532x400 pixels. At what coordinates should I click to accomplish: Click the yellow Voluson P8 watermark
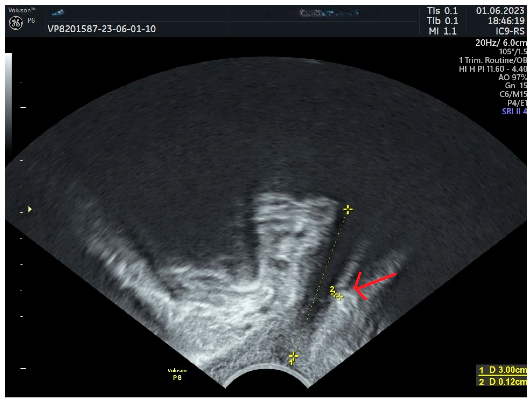[177, 374]
